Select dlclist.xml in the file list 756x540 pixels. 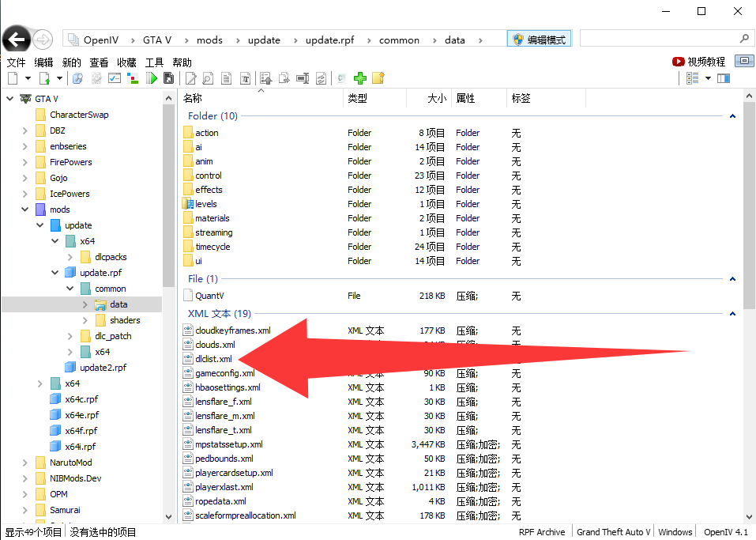pyautogui.click(x=213, y=359)
